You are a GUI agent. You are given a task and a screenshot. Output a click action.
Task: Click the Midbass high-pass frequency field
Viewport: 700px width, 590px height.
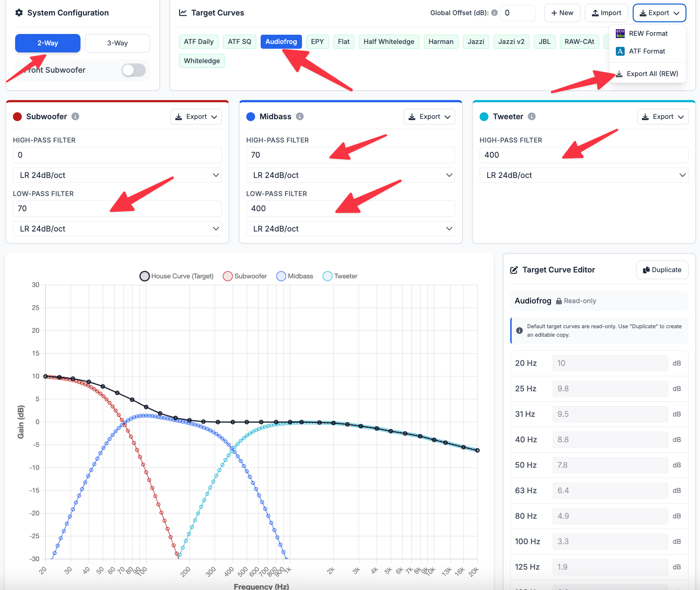click(x=350, y=155)
